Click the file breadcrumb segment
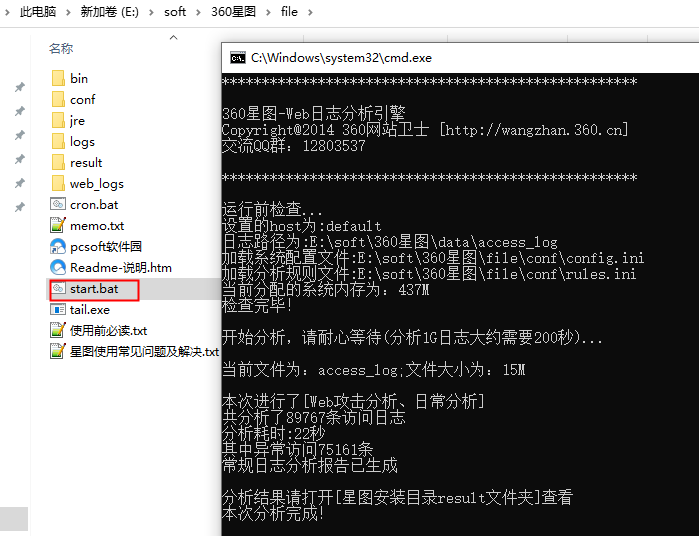This screenshot has width=699, height=536. click(289, 12)
